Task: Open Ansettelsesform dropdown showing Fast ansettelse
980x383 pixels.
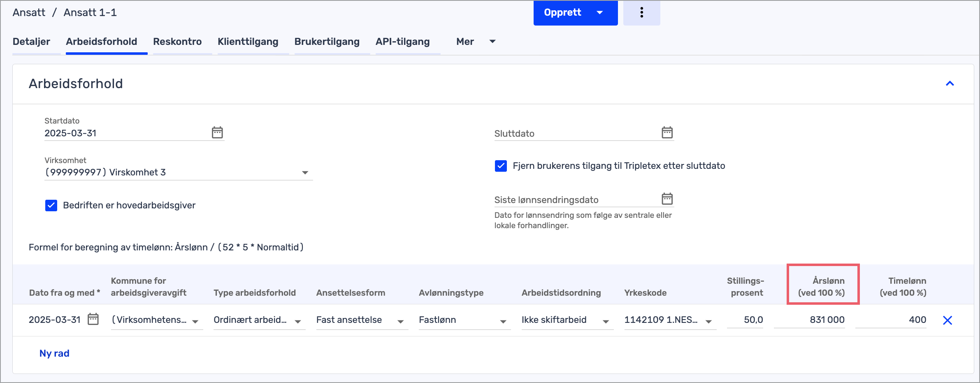Action: tap(362, 320)
